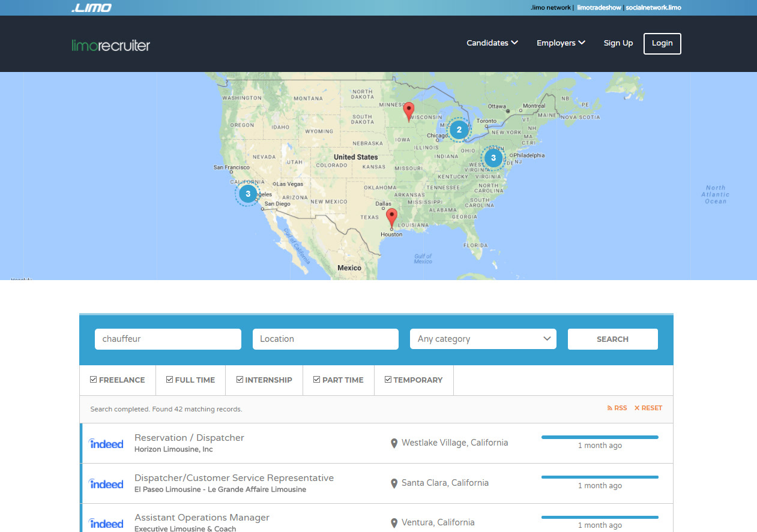Toggle the Part Time checkbox
Viewport: 757px width, 532px height.
pos(317,380)
